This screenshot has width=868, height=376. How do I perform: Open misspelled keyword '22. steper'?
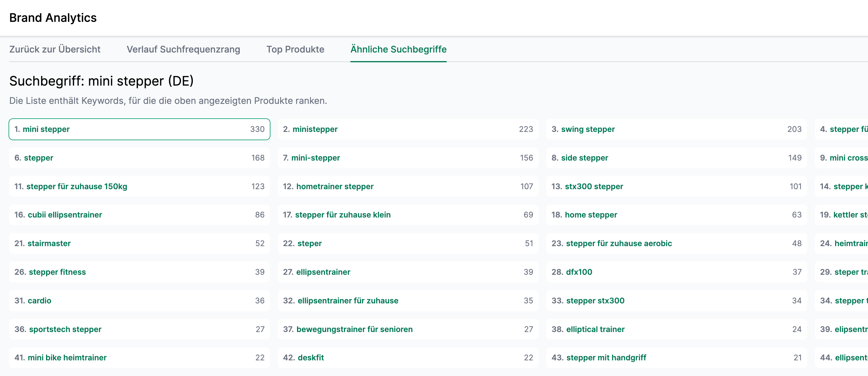coord(408,243)
